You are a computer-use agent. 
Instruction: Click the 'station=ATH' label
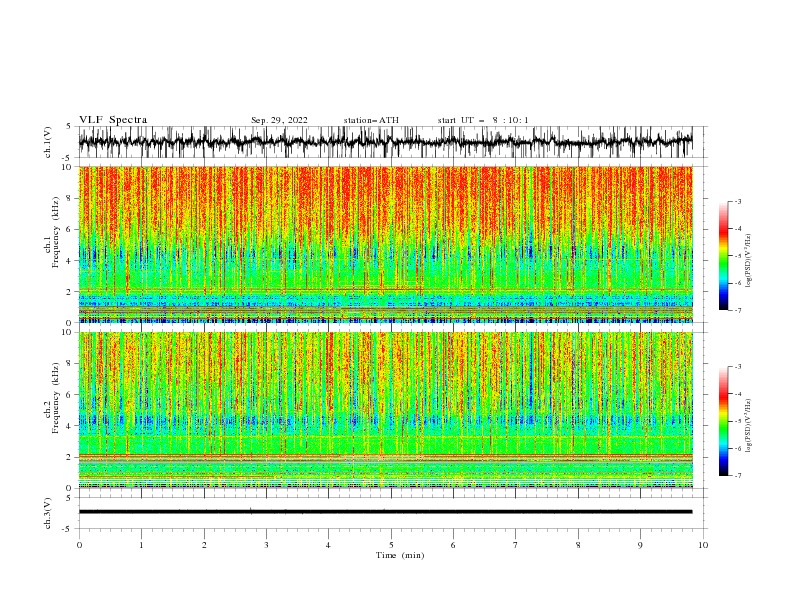[371, 120]
